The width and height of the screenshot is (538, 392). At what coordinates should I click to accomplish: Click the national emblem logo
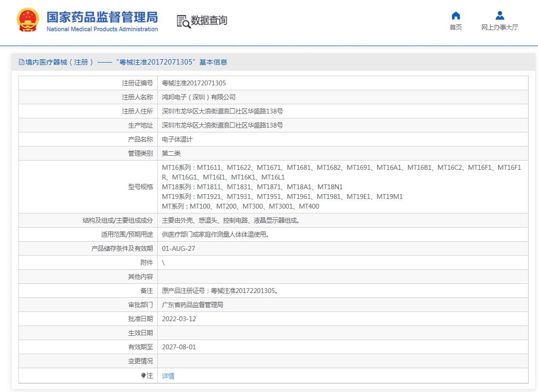point(28,20)
